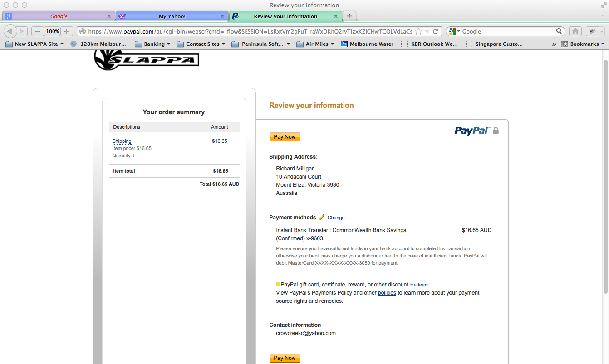609x364 pixels.
Task: Click the padlock security icon beside PayPal
Action: click(x=496, y=131)
